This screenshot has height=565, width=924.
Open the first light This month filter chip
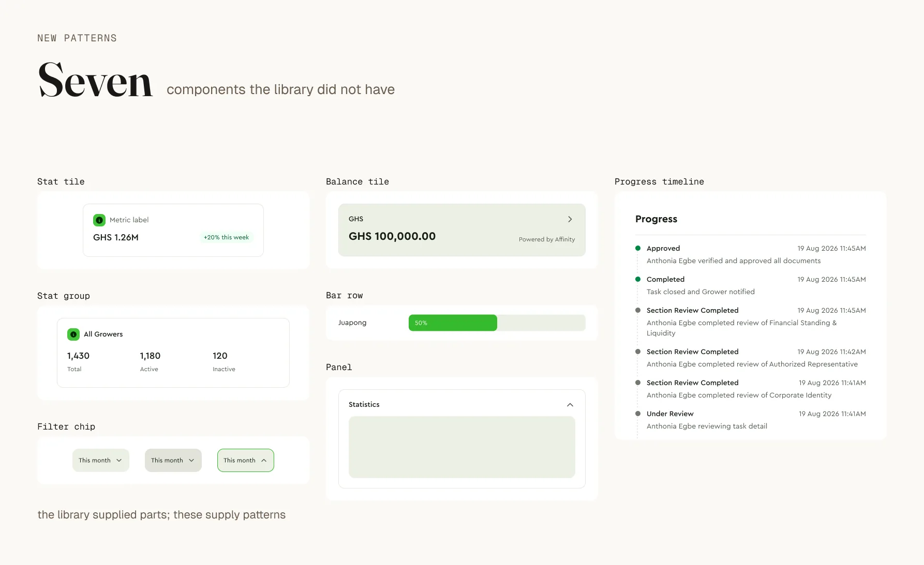point(101,460)
